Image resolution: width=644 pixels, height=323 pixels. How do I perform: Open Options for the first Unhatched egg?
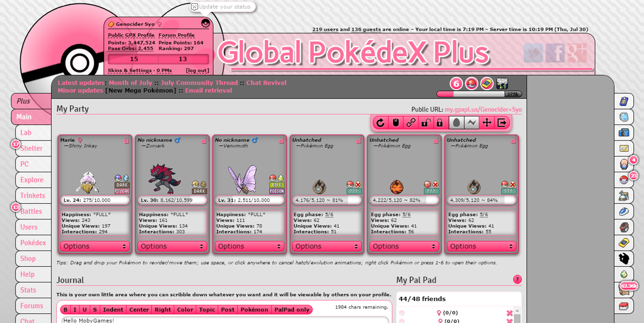[326, 246]
